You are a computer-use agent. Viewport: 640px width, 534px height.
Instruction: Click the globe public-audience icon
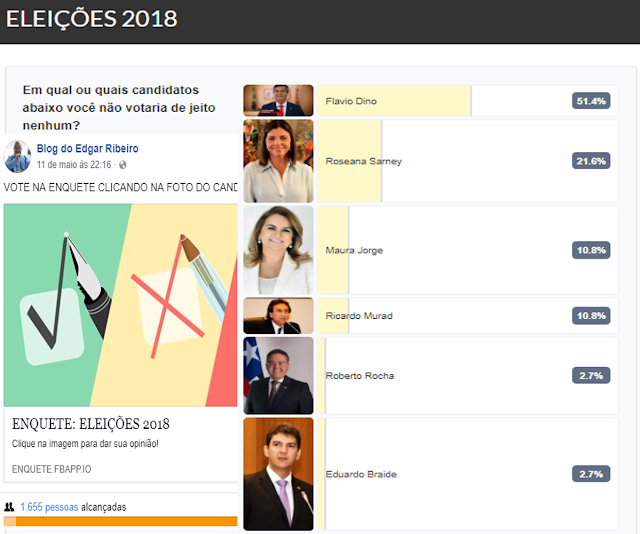pyautogui.click(x=122, y=164)
